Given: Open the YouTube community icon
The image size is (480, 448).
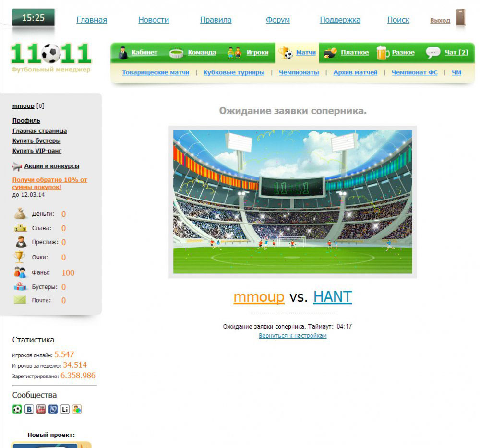Looking at the screenshot, I should [x=41, y=409].
